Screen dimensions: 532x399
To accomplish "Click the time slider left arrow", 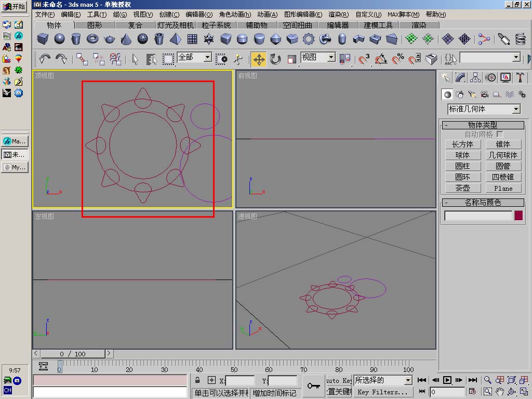I will coord(36,353).
